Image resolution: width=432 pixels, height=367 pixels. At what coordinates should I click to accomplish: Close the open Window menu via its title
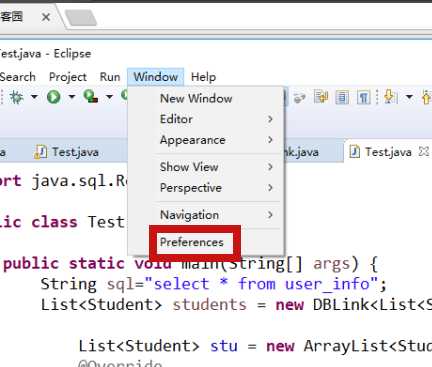pos(155,77)
